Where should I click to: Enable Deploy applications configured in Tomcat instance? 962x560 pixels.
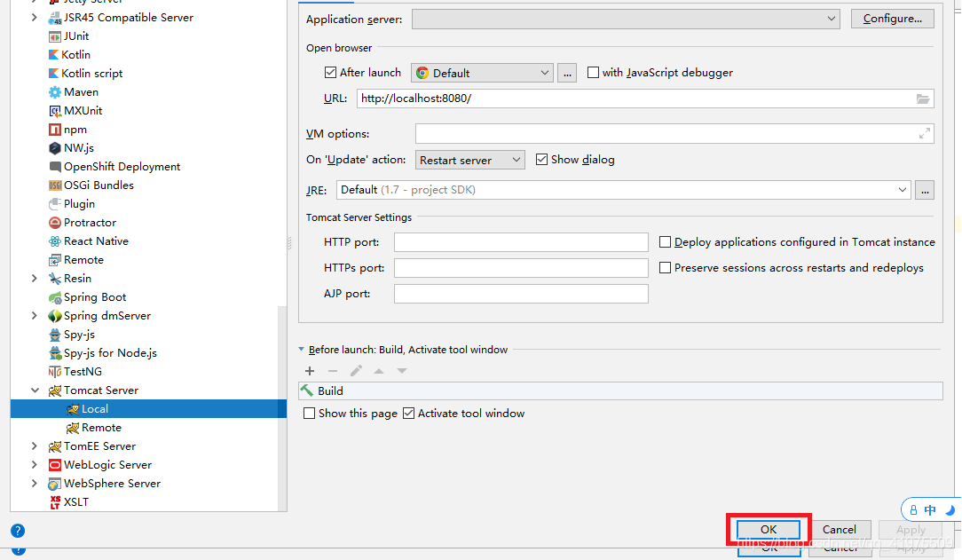click(665, 242)
